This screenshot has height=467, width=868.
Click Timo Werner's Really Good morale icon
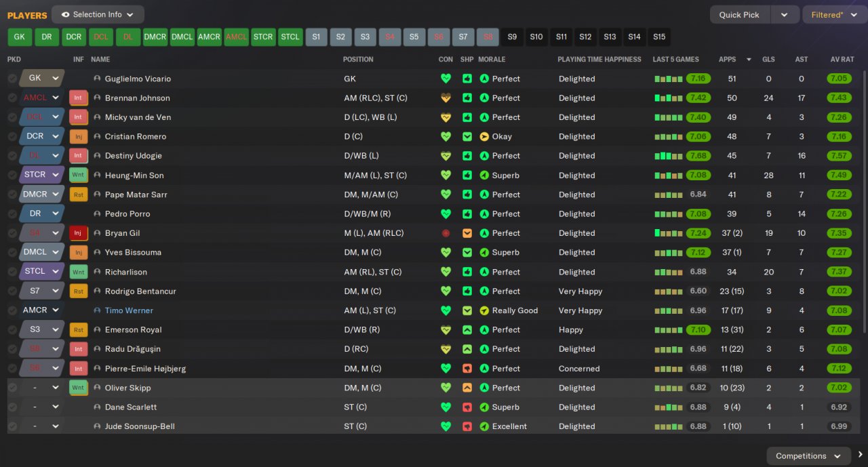click(x=484, y=310)
